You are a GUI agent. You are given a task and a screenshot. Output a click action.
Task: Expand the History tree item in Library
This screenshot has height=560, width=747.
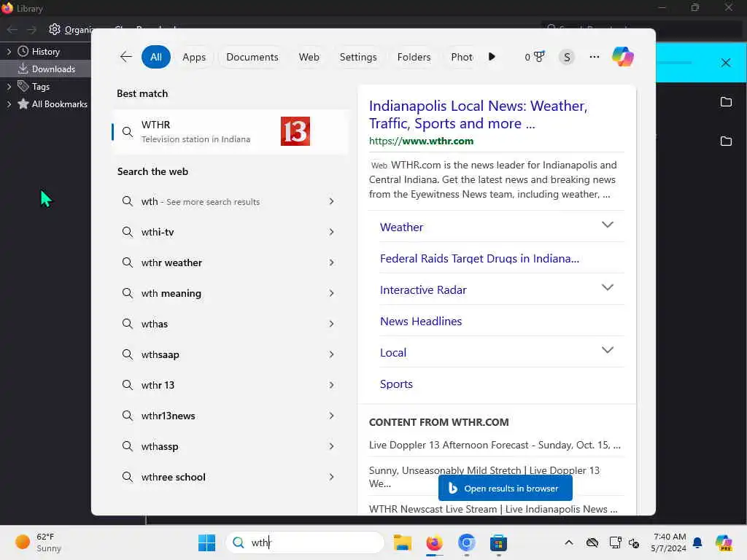point(9,52)
